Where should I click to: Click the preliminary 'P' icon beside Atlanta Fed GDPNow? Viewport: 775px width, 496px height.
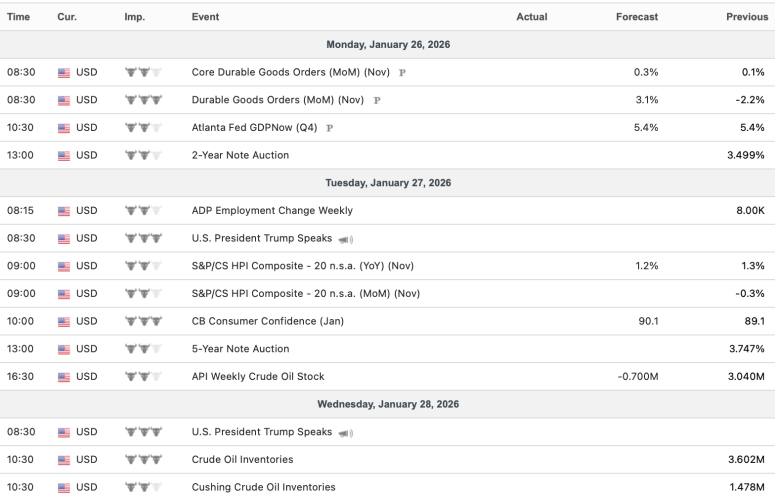click(x=330, y=128)
